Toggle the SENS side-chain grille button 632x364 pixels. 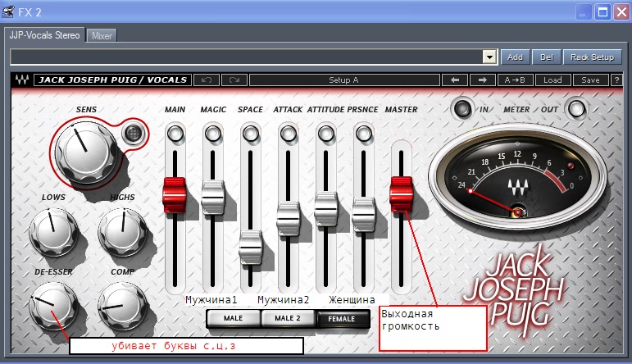(x=134, y=133)
